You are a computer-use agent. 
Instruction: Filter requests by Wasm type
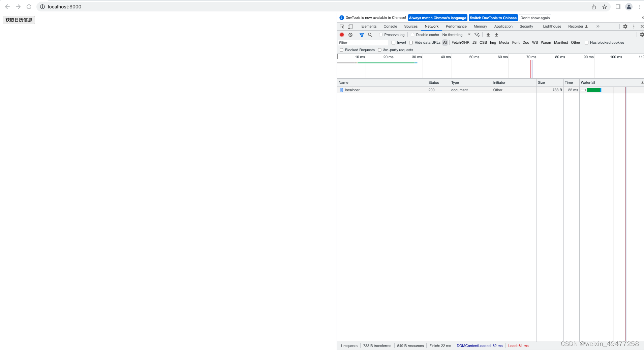coord(546,42)
